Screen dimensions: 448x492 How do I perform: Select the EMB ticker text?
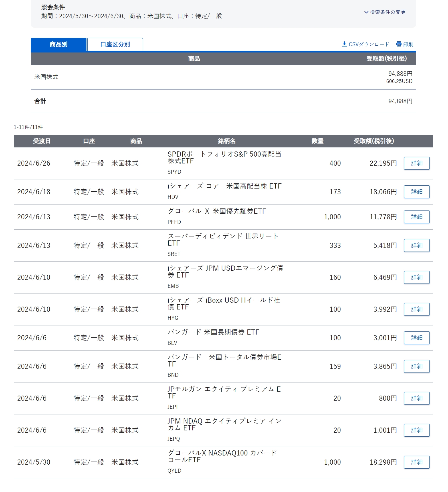click(x=173, y=286)
